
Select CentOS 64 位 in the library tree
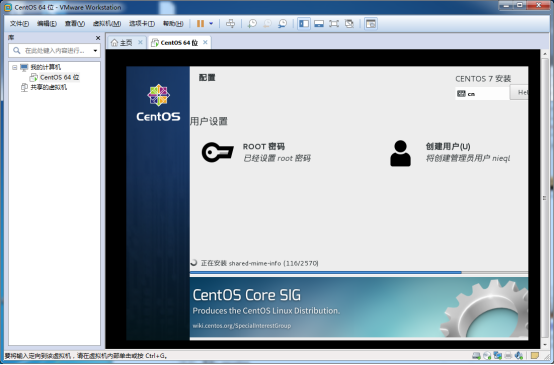[x=55, y=77]
